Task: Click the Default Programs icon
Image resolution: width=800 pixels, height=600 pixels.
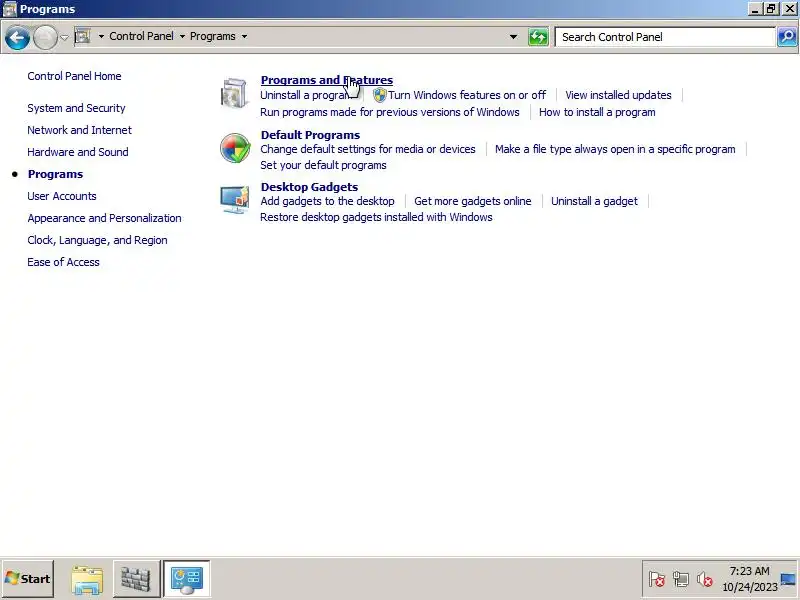Action: 235,148
